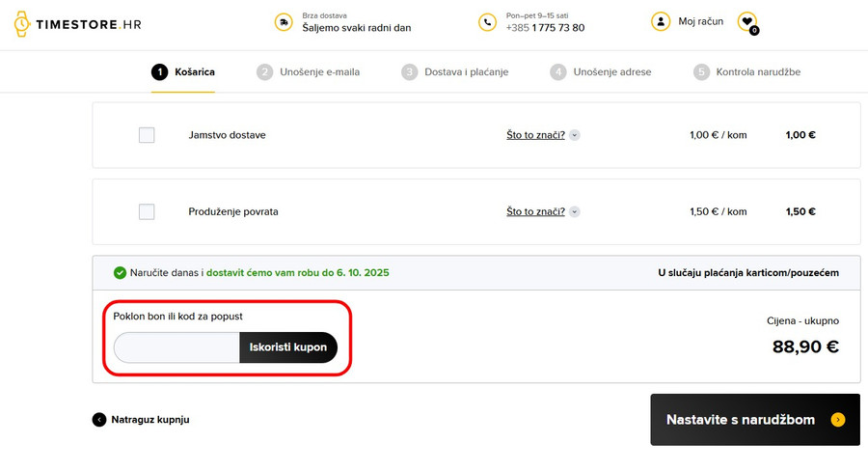Click the delivery truck icon
Image resolution: width=868 pixels, height=471 pixels.
(x=283, y=21)
